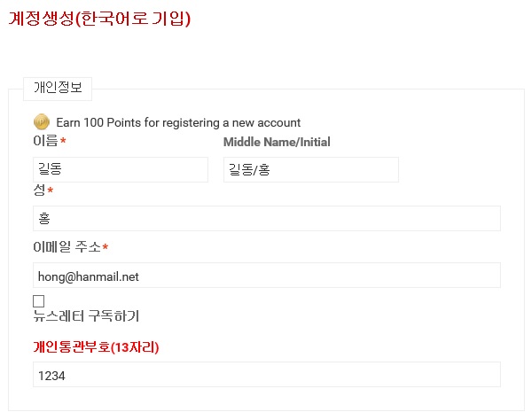Click the (한국어로 가입) part of the heading
The width and height of the screenshot is (532, 420).
pos(133,19)
